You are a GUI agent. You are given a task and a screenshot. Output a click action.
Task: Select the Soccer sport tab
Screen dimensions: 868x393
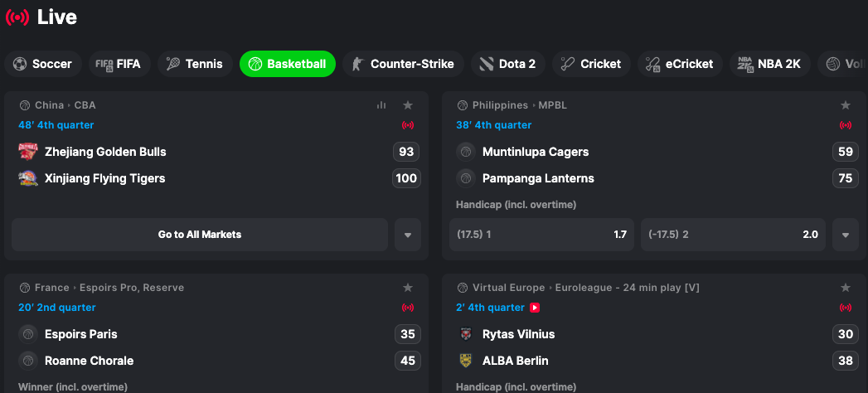click(x=43, y=64)
